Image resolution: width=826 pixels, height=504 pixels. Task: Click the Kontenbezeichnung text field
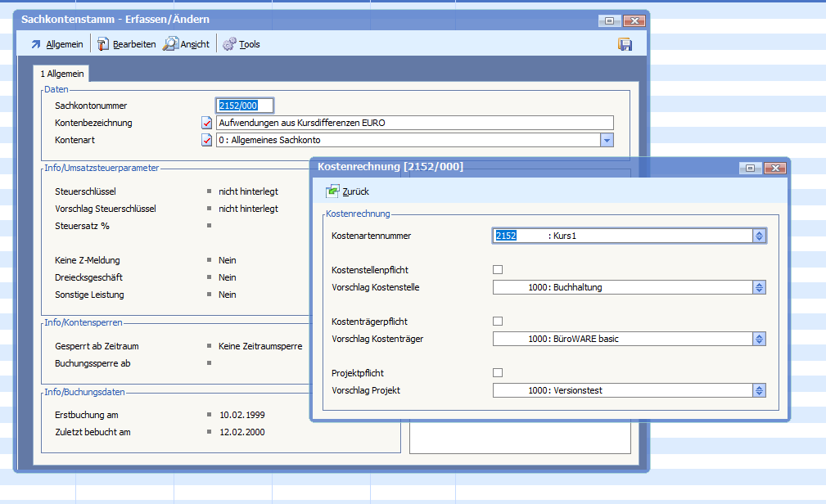[413, 123]
